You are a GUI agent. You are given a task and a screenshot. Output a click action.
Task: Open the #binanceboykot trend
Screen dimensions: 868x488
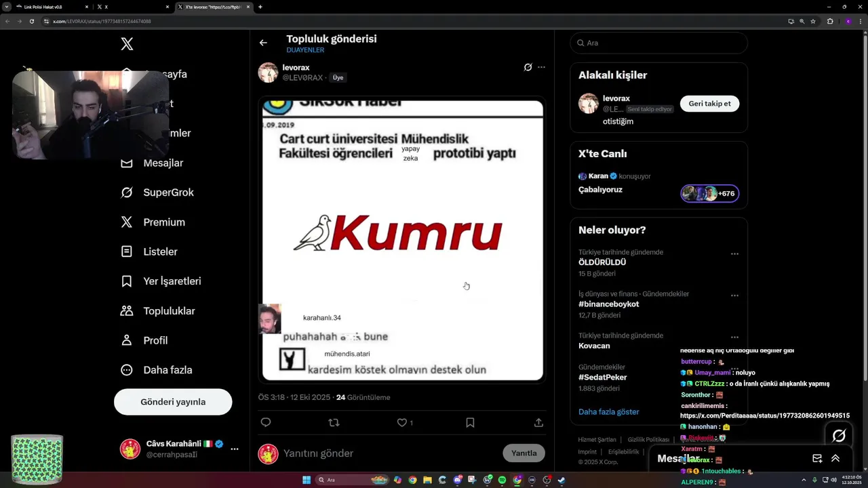tap(608, 304)
